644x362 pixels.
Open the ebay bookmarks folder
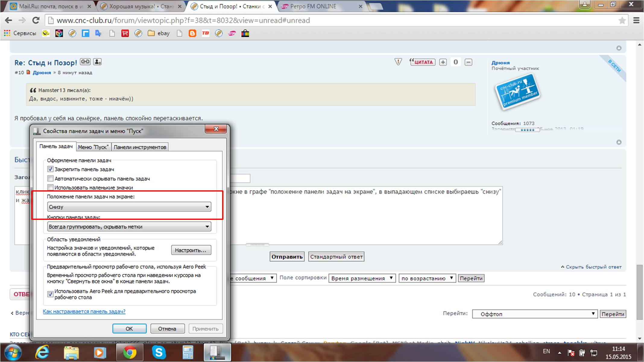click(x=159, y=33)
